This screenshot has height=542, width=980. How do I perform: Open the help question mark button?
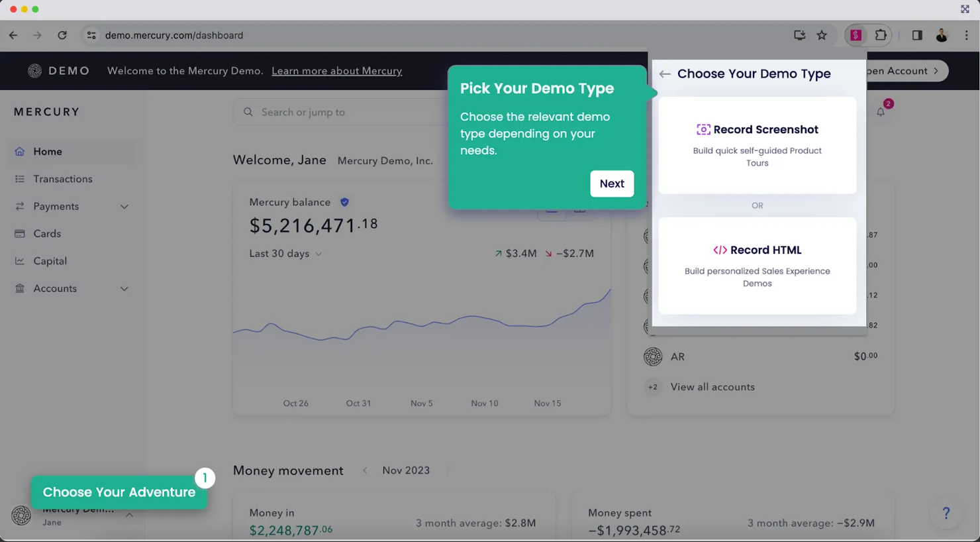946,513
